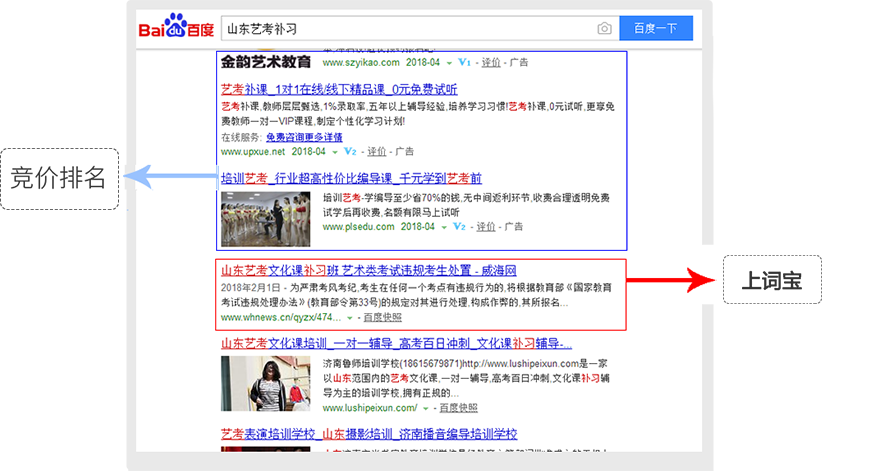The image size is (876, 471).
Task: Expand dropdown arrow after www.lushipeixun.com URL
Action: click(x=426, y=408)
